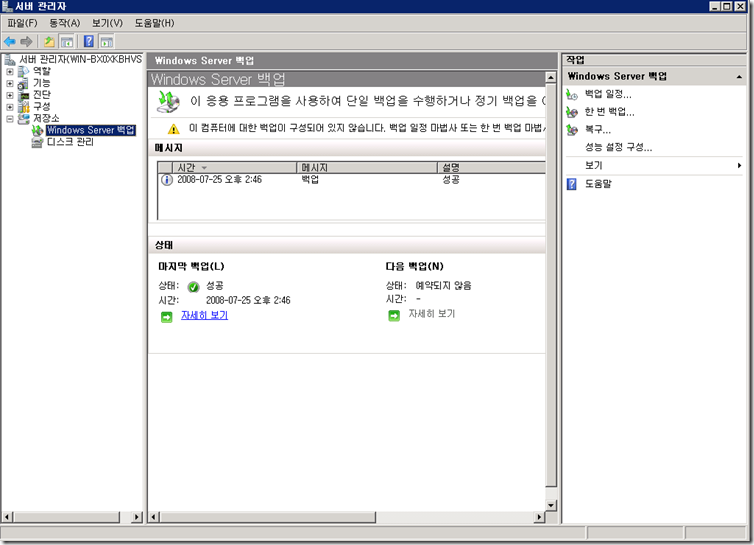Click the 디스크 관리 tree icon
Screen dimensions: 754x545
pos(37,142)
